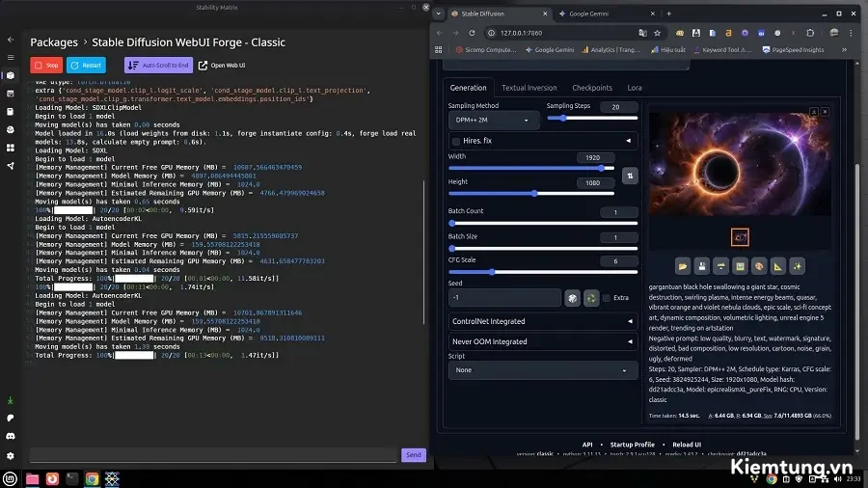868x488 pixels.
Task: Click the Height slider track
Action: (x=531, y=194)
